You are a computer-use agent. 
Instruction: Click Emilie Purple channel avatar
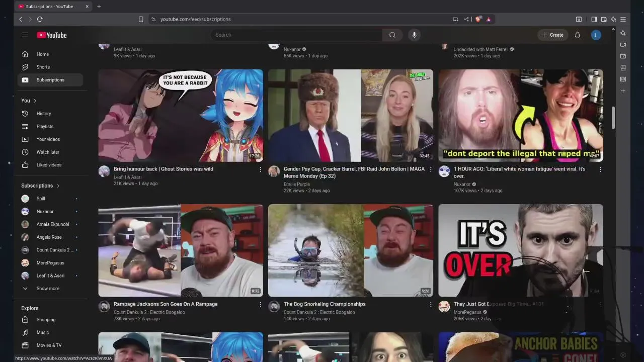pos(274,171)
